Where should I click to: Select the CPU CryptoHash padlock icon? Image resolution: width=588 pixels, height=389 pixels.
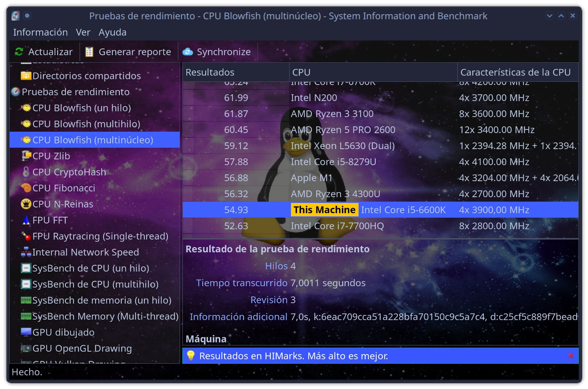pos(26,172)
